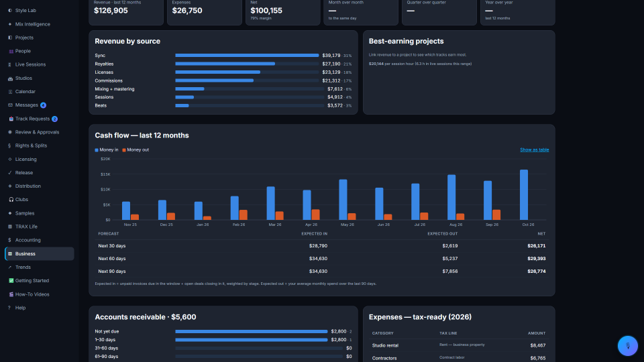This screenshot has width=644, height=362.
Task: Click the Licensing sidebar icon
Action: click(10, 160)
